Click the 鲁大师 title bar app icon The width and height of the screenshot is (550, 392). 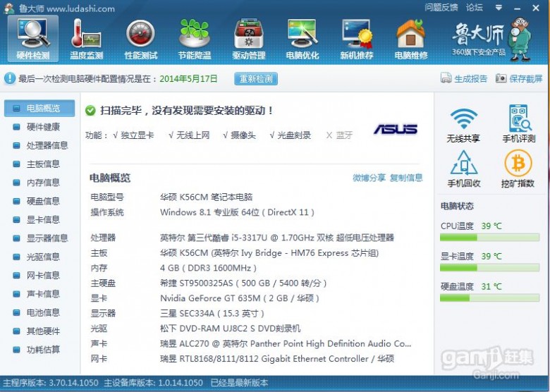click(8, 8)
